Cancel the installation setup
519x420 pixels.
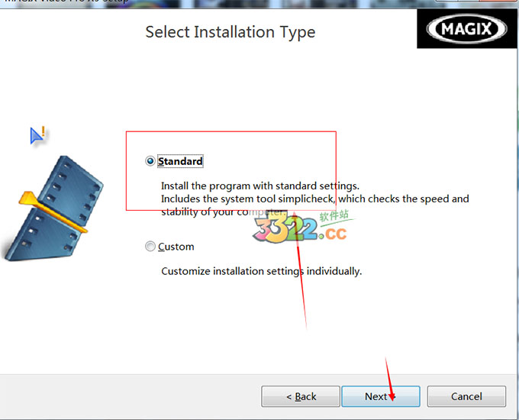[466, 396]
